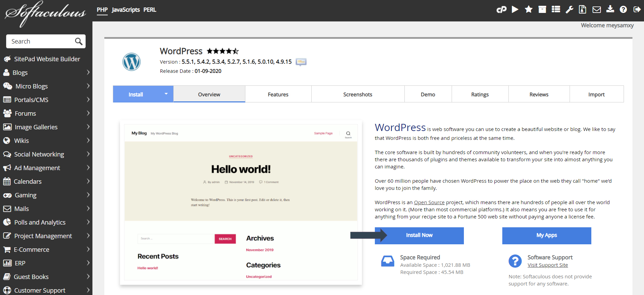
Task: Open the Visit Support Site link
Action: (x=548, y=265)
